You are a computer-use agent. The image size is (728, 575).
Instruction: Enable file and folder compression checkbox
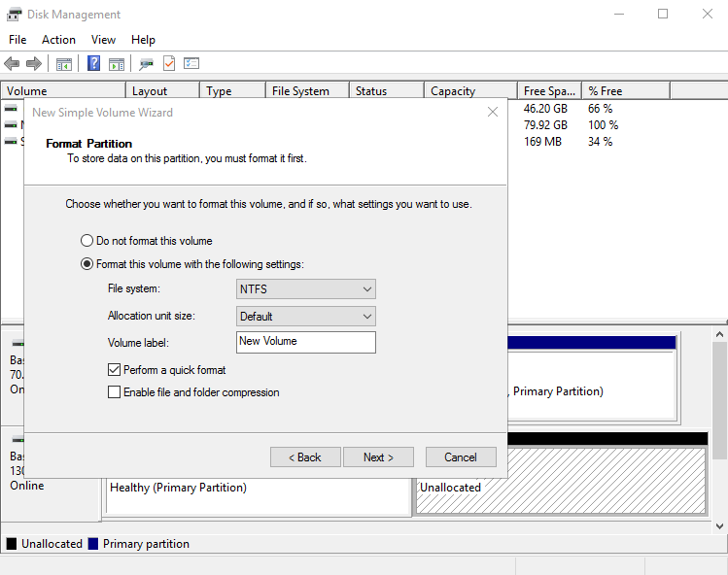click(115, 392)
